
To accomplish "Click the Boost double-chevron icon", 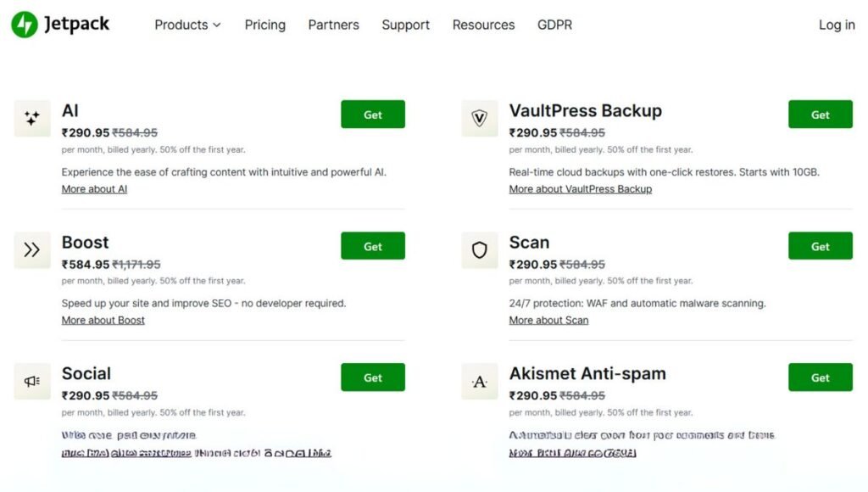I will click(32, 250).
